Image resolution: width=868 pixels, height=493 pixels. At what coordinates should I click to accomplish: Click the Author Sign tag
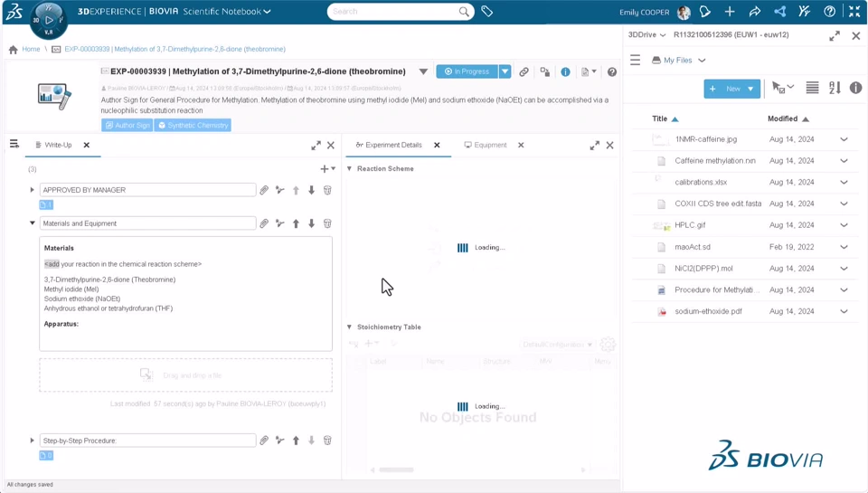click(127, 125)
